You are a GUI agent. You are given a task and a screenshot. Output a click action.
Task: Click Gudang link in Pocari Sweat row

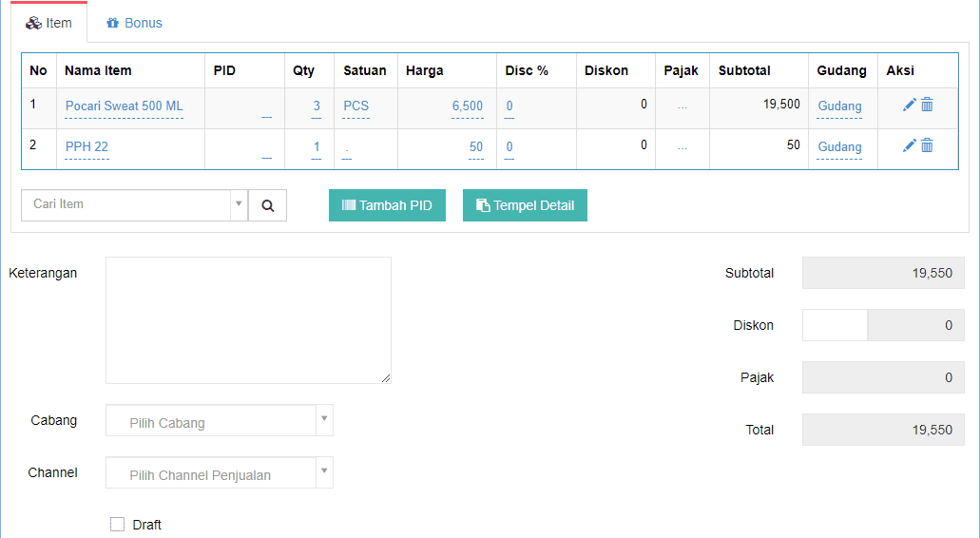pyautogui.click(x=839, y=106)
